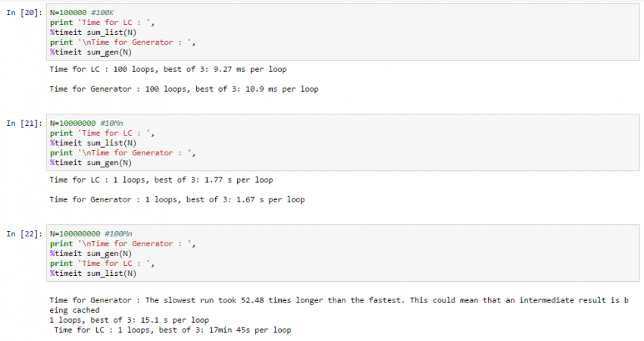Click the print 'Time for LC' line in cell 21
Image resolution: width=644 pixels, height=341 pixels.
tap(102, 133)
